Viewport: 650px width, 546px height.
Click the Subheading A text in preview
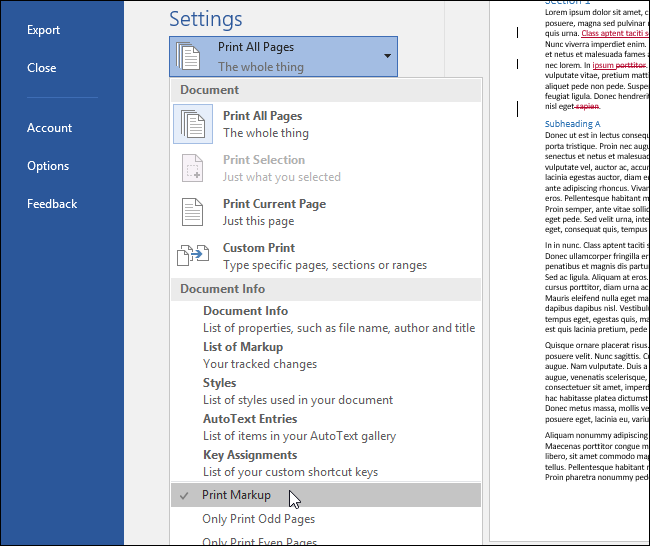coord(573,124)
